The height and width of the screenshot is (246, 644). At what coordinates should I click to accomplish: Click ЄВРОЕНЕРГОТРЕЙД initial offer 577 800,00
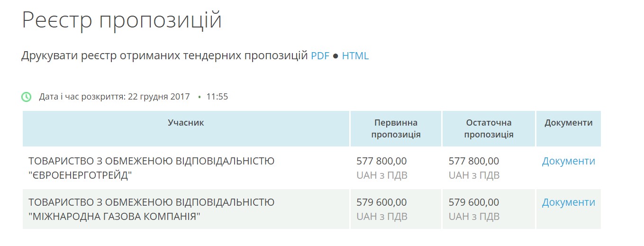pyautogui.click(x=381, y=161)
